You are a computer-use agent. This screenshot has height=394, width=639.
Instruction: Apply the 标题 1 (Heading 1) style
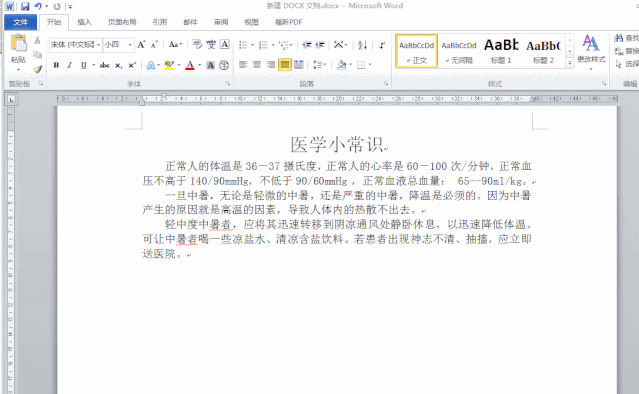(x=501, y=51)
